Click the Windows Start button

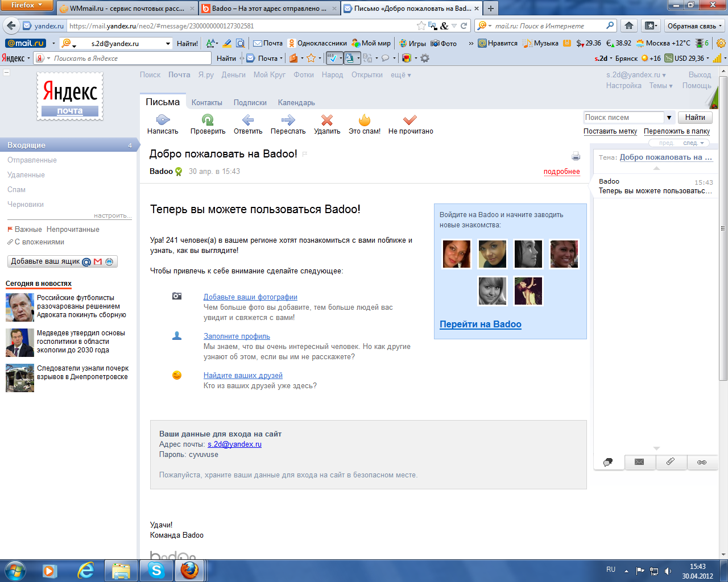[x=15, y=570]
